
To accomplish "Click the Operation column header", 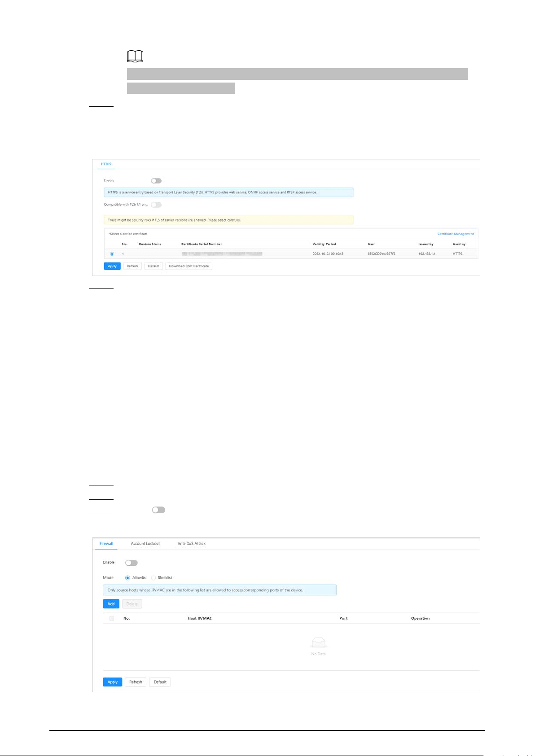I will click(x=420, y=618).
